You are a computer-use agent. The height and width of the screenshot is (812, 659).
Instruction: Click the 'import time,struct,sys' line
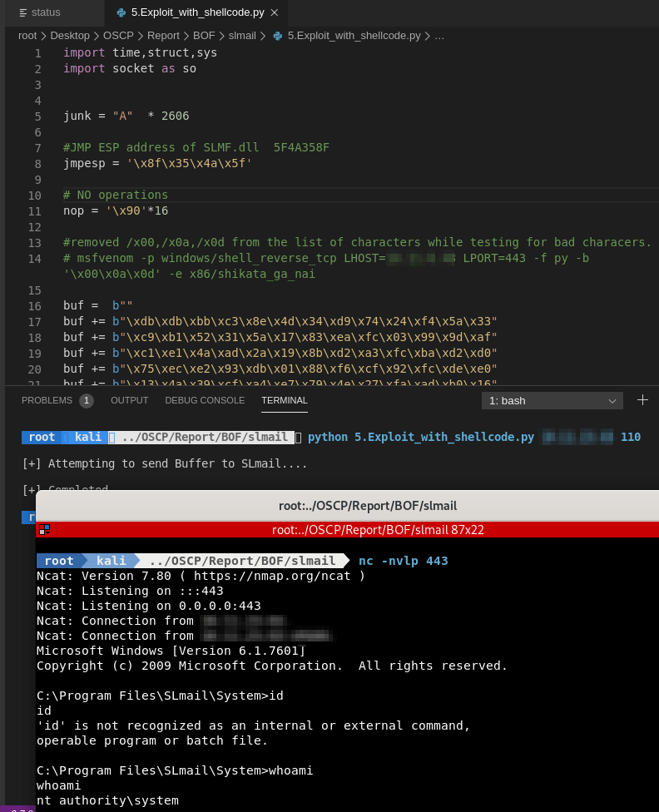pyautogui.click(x=140, y=52)
